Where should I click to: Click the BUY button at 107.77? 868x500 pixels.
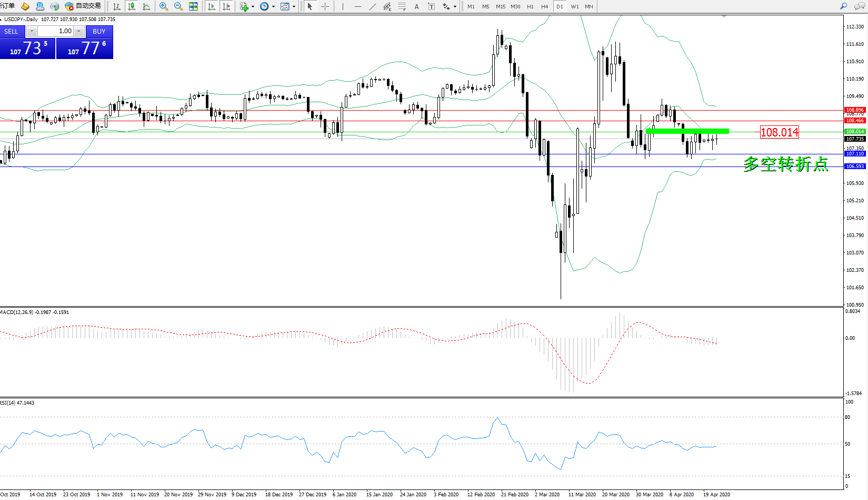click(85, 48)
